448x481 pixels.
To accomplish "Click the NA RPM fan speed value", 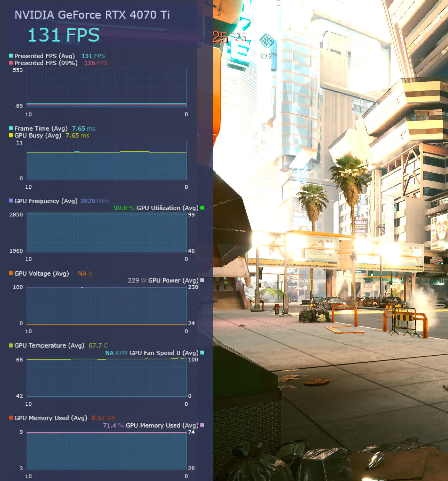I will click(x=116, y=353).
